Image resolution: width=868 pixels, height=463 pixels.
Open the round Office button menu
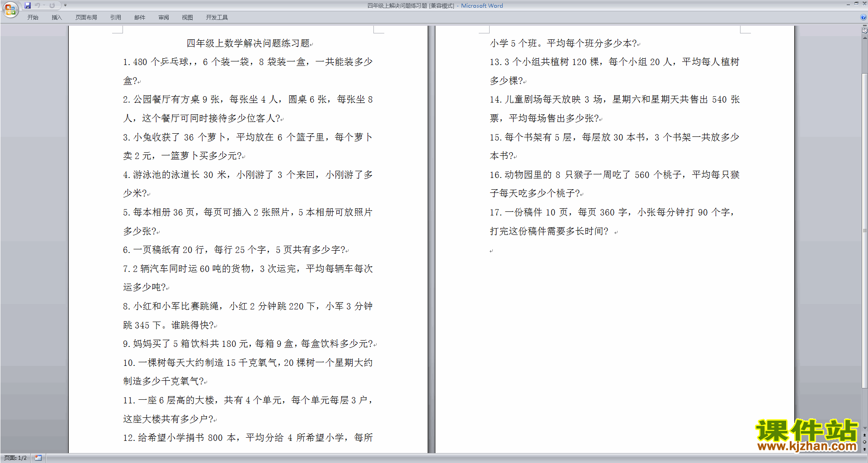tap(10, 9)
